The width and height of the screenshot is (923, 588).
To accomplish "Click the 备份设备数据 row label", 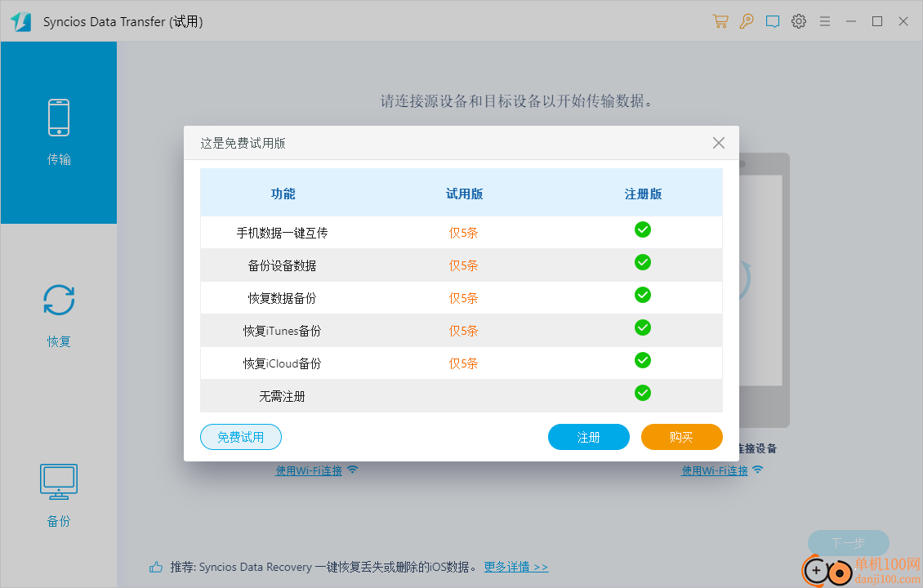I will [282, 265].
